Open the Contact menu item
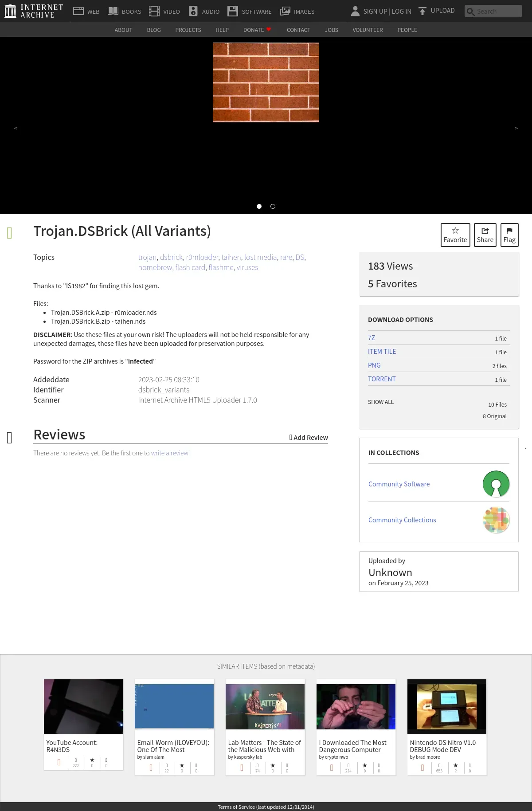The height and width of the screenshot is (811, 532). pos(298,30)
